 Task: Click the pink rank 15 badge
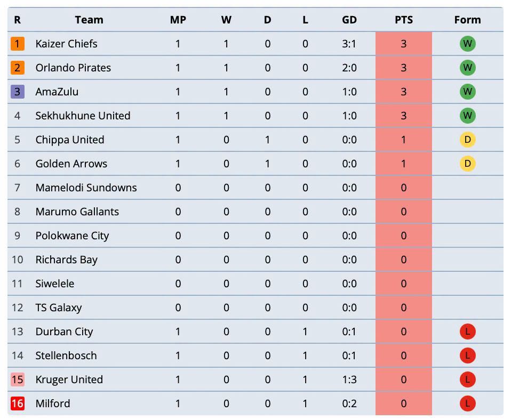(17, 379)
